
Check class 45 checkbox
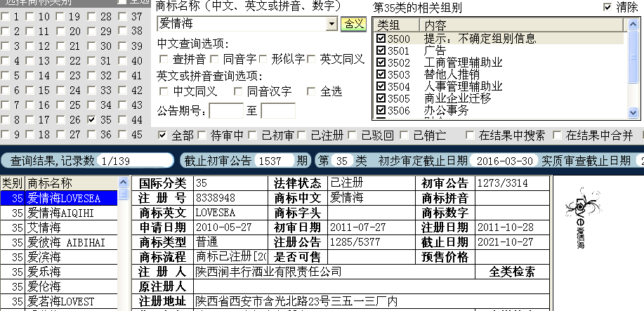pos(122,135)
